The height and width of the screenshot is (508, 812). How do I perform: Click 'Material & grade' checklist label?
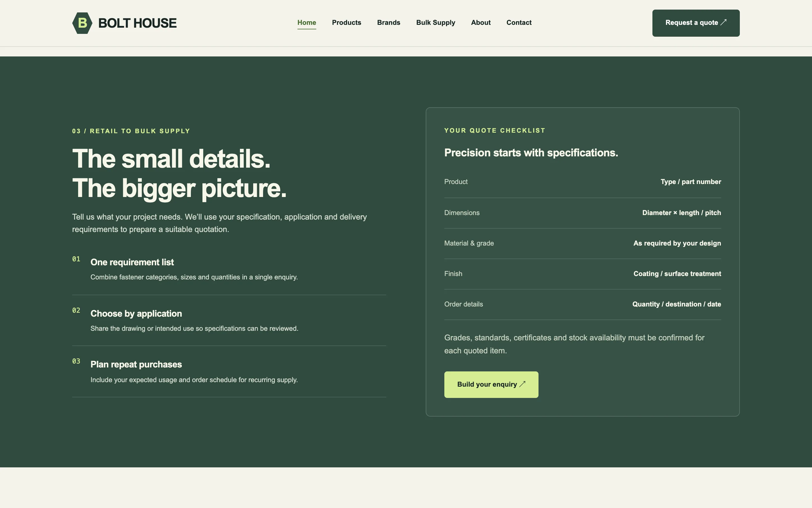tap(469, 243)
